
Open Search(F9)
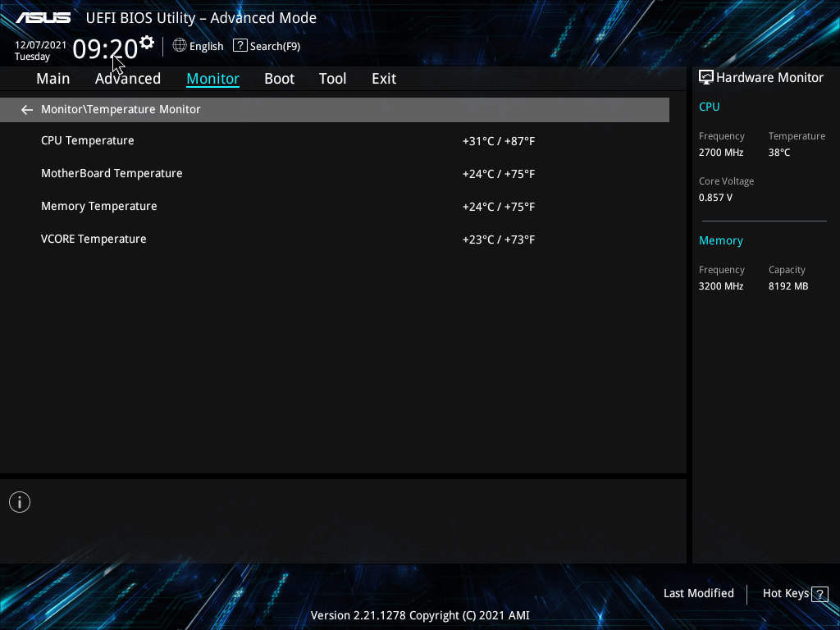(275, 46)
